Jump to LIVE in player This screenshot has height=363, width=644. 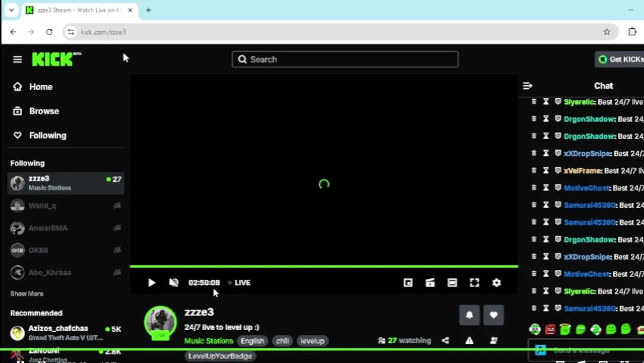pos(239,283)
